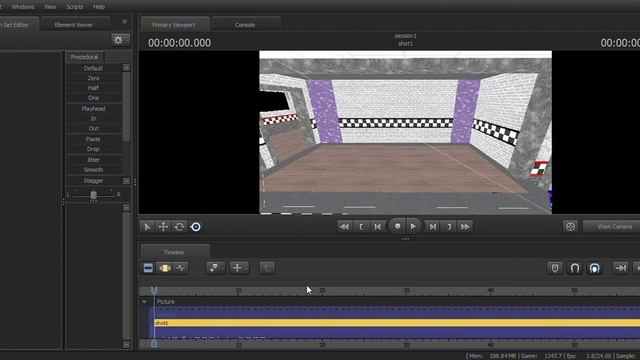This screenshot has width=640, height=360.
Task: Open the View menu
Action: pyautogui.click(x=50, y=7)
